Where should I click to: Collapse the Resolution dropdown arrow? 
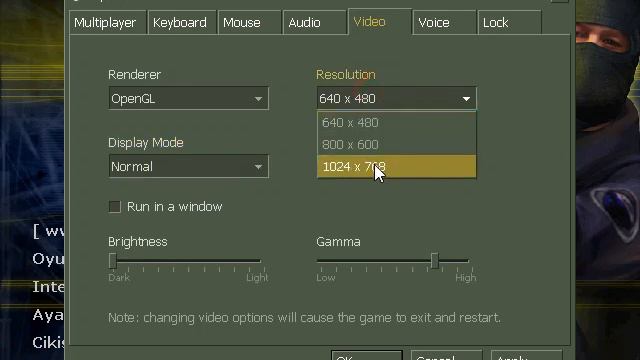tap(466, 99)
